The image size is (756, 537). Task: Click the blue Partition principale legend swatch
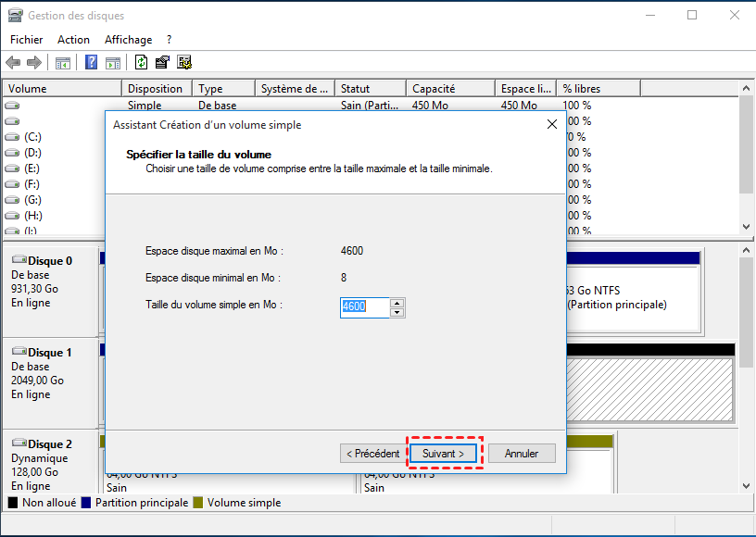coord(86,503)
